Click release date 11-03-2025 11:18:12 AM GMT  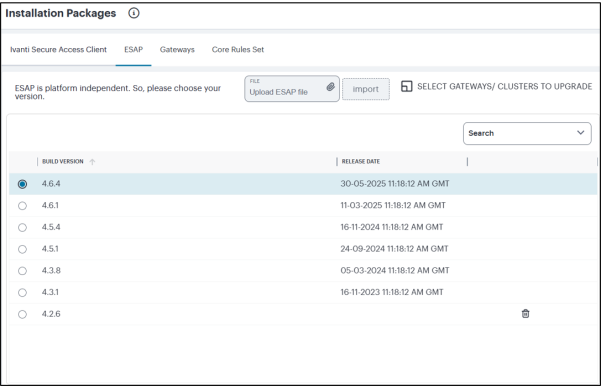393,205
